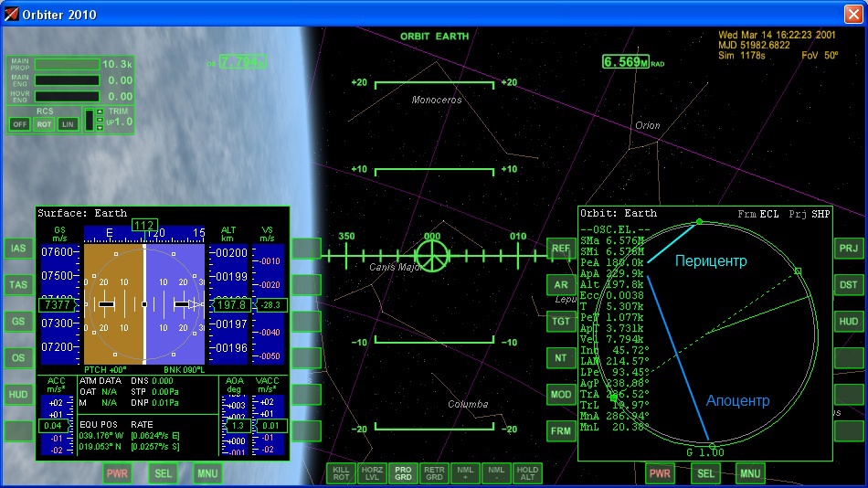The width and height of the screenshot is (868, 488).
Task: Click SEL below the Surface MFD
Action: click(x=163, y=473)
